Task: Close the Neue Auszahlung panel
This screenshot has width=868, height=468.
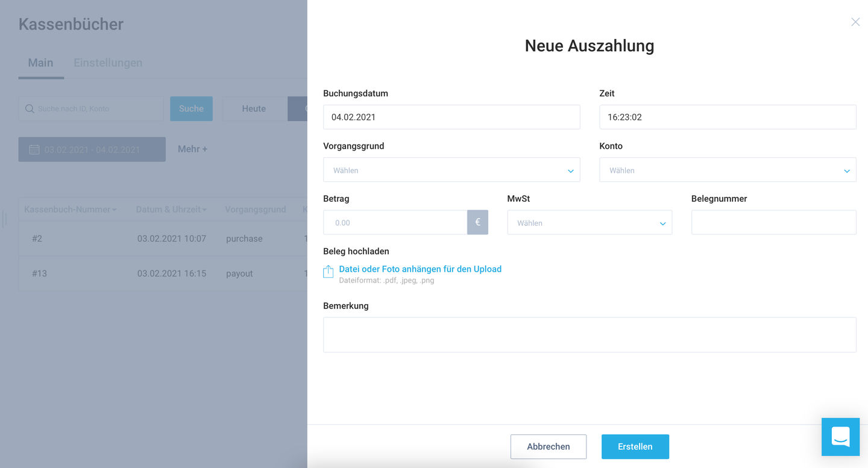Action: (x=855, y=22)
